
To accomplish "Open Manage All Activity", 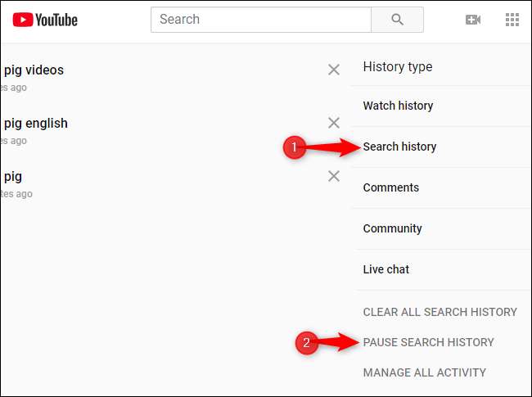I will tap(424, 372).
